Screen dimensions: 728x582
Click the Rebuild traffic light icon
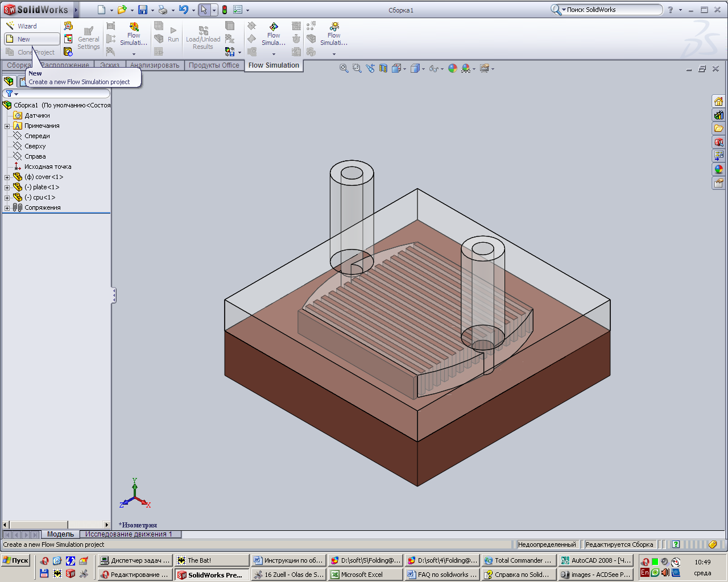point(225,10)
